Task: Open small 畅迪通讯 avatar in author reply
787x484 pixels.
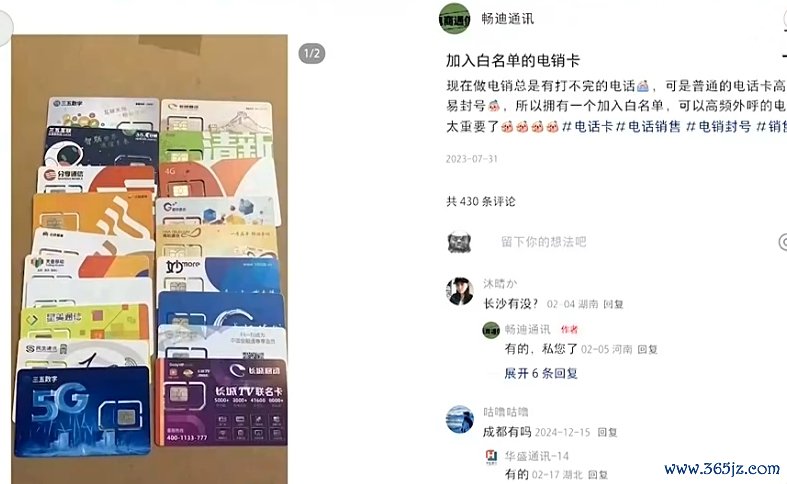Action: coord(491,330)
